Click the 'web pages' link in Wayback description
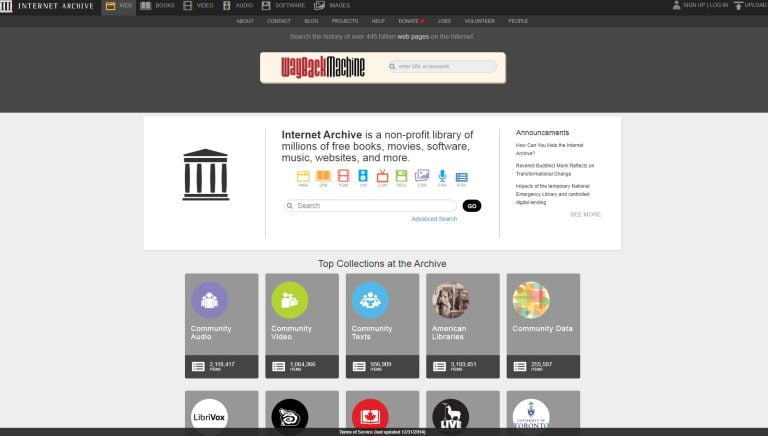 tap(412, 37)
